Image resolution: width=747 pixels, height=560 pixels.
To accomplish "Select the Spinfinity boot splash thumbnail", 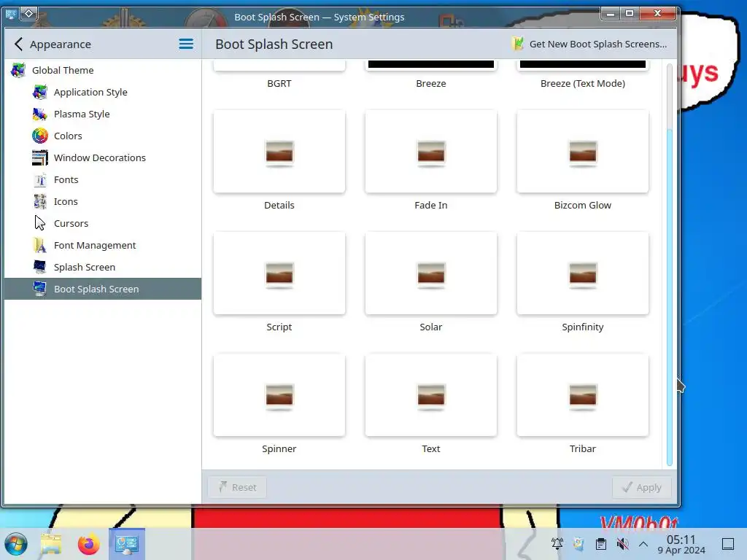I will [583, 273].
